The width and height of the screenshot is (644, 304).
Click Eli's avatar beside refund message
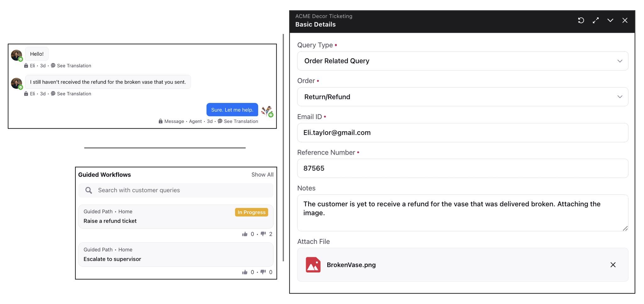[17, 83]
